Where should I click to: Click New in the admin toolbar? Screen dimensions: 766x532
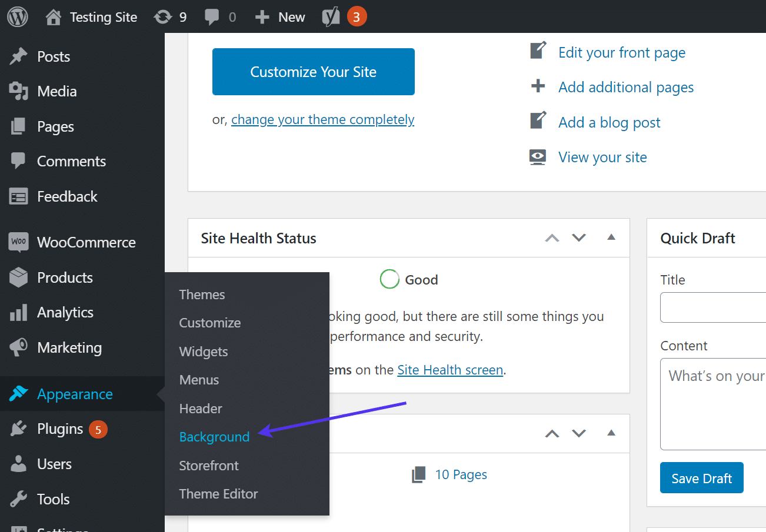[x=281, y=16]
